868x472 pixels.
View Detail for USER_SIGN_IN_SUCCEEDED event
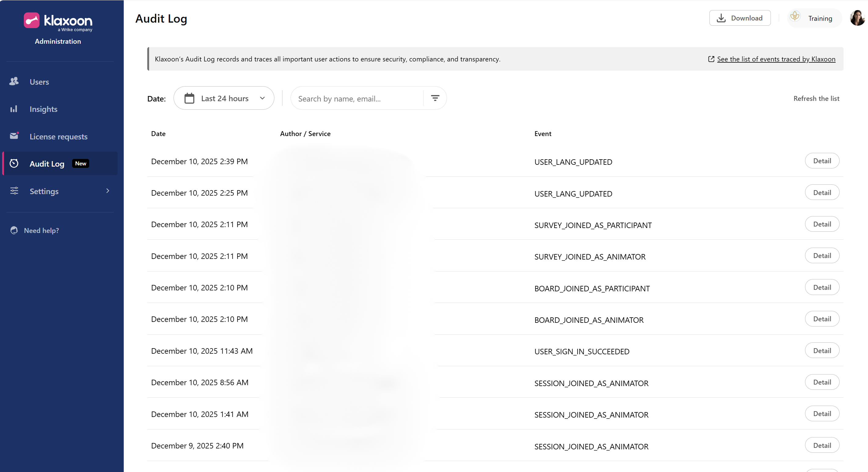[822, 351]
